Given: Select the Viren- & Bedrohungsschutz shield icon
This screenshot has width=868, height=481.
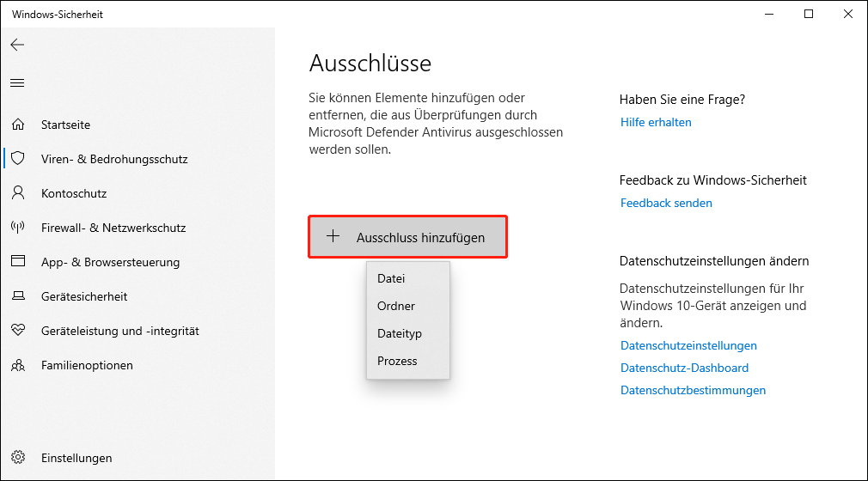Looking at the screenshot, I should (18, 158).
